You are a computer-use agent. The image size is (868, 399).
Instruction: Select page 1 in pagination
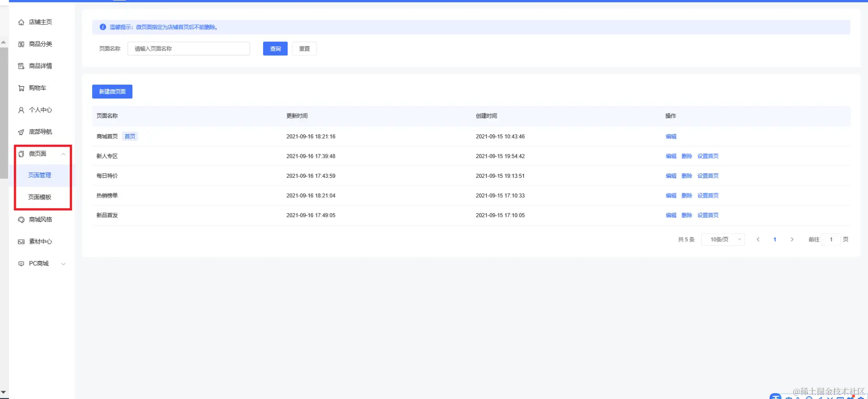[x=775, y=240]
